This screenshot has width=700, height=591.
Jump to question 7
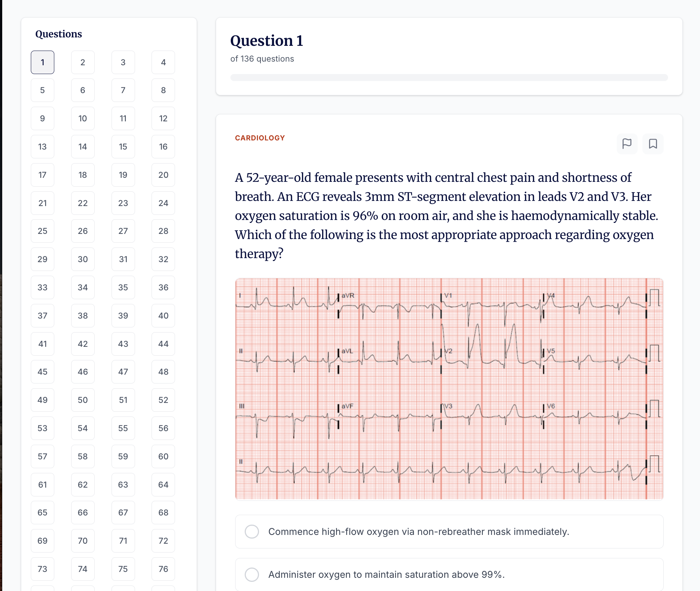click(x=123, y=91)
